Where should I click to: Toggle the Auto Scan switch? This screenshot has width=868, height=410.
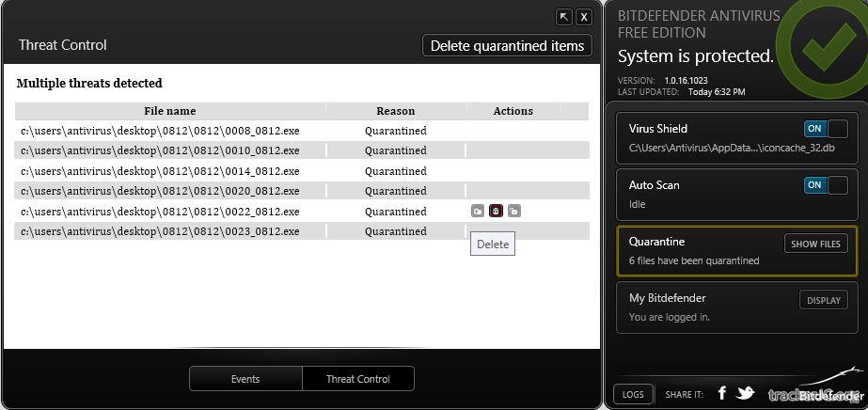pos(825,185)
